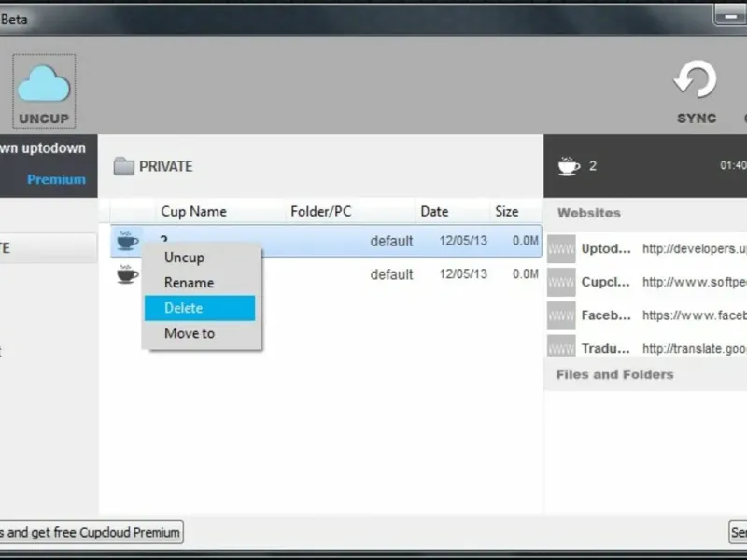Minimize the Cupcloud window
The image size is (747, 560).
tap(730, 16)
